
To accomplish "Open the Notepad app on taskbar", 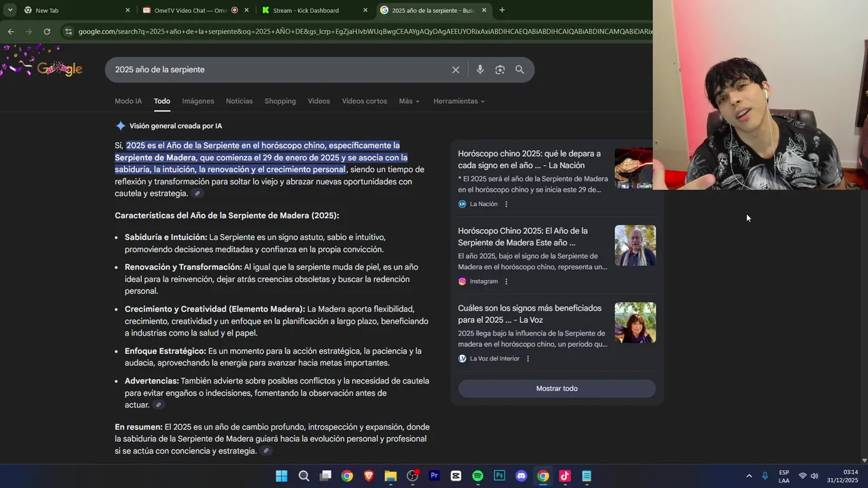I will coord(587,476).
